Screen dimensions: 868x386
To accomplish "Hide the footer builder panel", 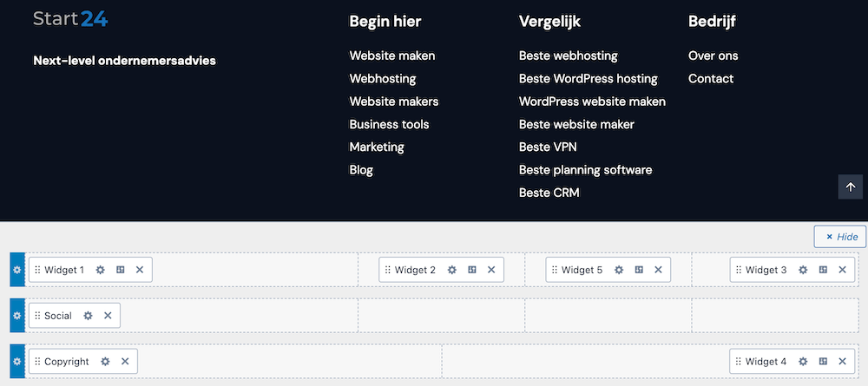I will tap(840, 237).
